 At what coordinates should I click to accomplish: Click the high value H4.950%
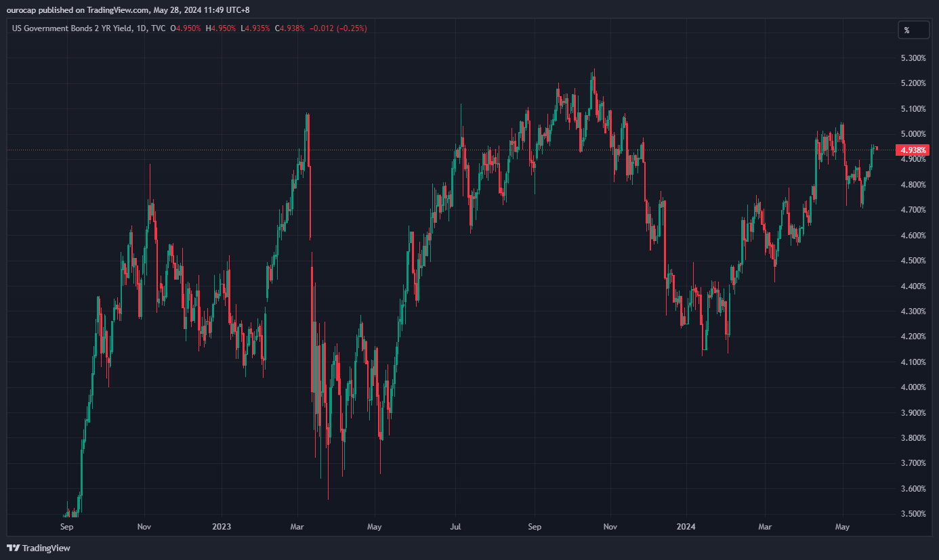[221, 28]
